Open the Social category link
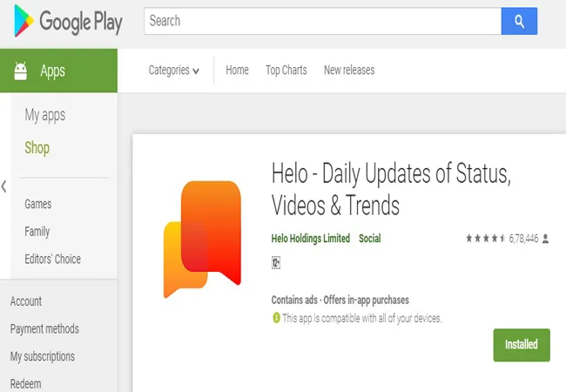 tap(369, 238)
